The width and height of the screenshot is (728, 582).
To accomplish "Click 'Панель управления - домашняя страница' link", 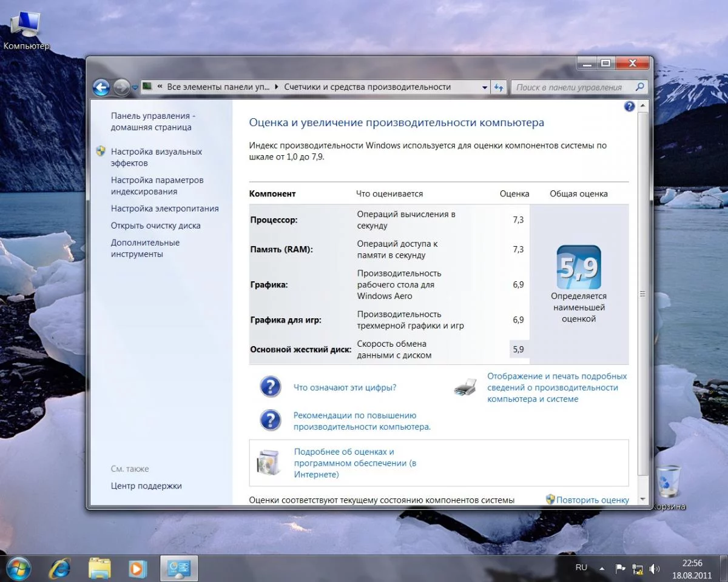I will [x=153, y=121].
